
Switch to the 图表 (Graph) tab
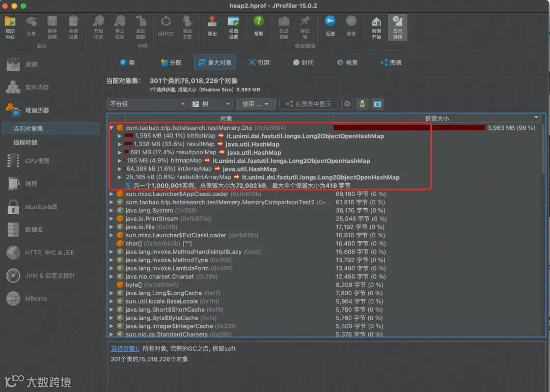pyautogui.click(x=391, y=63)
